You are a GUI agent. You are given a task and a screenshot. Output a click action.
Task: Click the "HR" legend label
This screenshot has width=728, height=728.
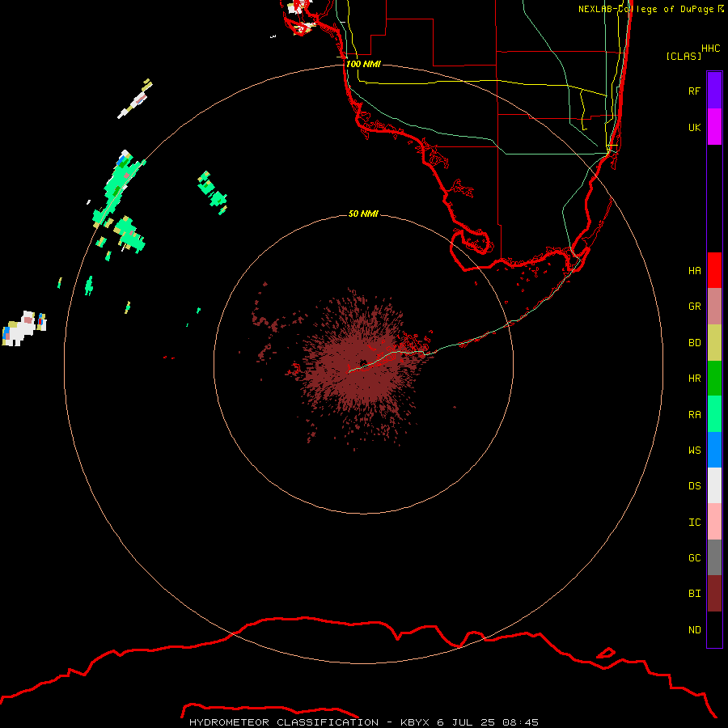(x=694, y=379)
